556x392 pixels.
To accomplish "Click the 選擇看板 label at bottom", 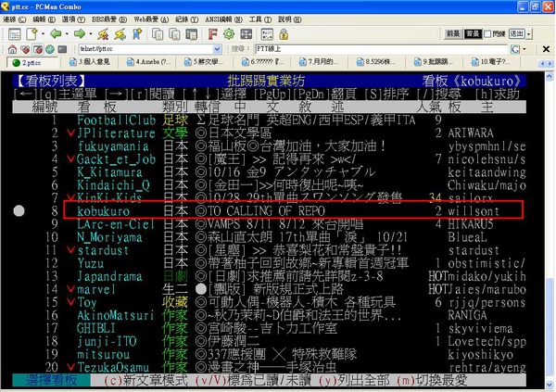I will [51, 380].
